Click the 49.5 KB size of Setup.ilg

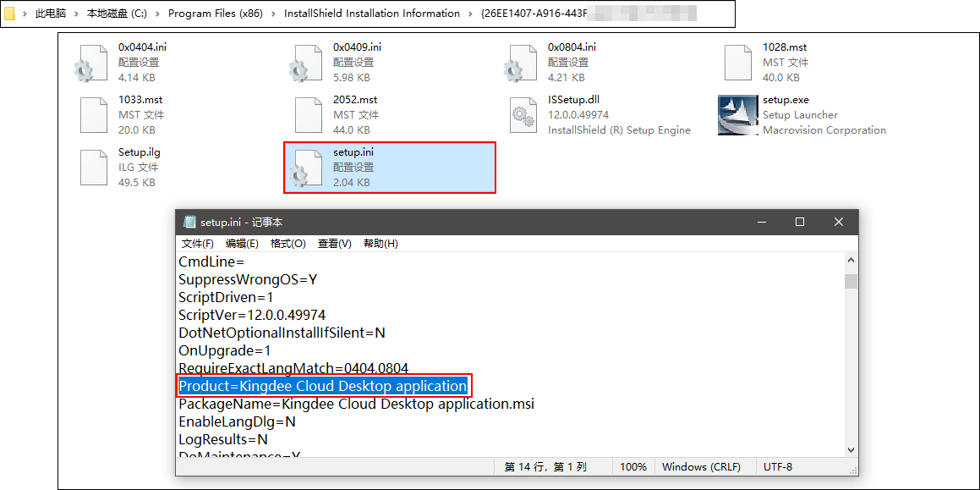pyautogui.click(x=137, y=183)
